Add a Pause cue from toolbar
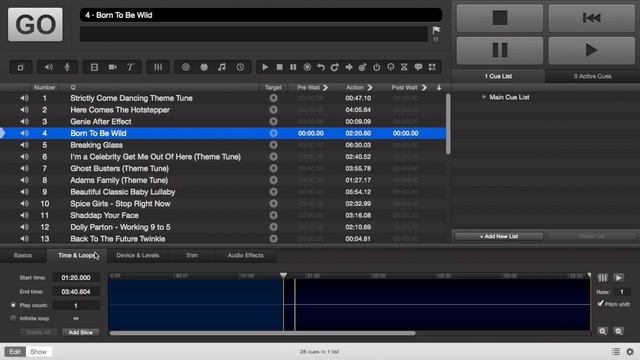Viewport: 640px width, 360px height. [293, 67]
